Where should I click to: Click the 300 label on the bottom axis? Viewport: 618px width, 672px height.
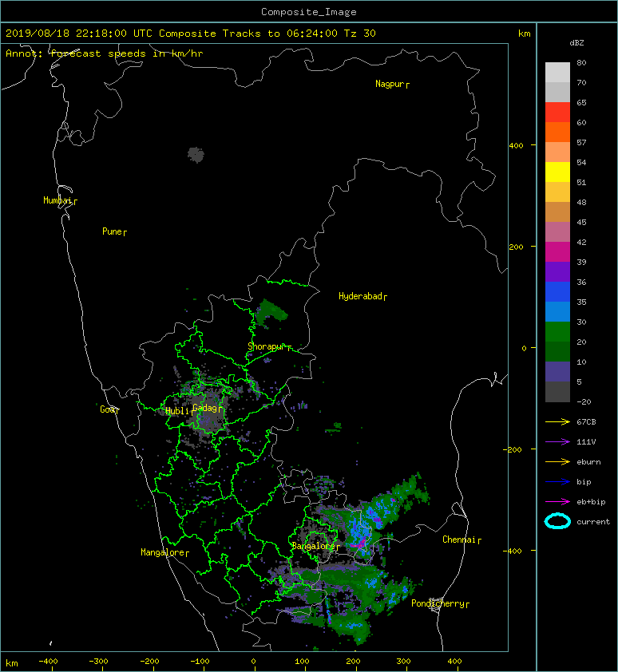[403, 662]
